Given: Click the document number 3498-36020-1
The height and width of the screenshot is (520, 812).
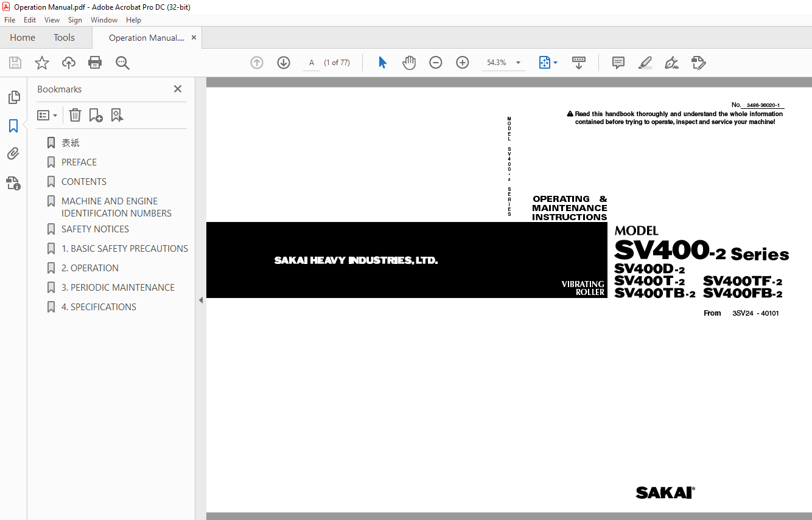Looking at the screenshot, I should [x=763, y=105].
